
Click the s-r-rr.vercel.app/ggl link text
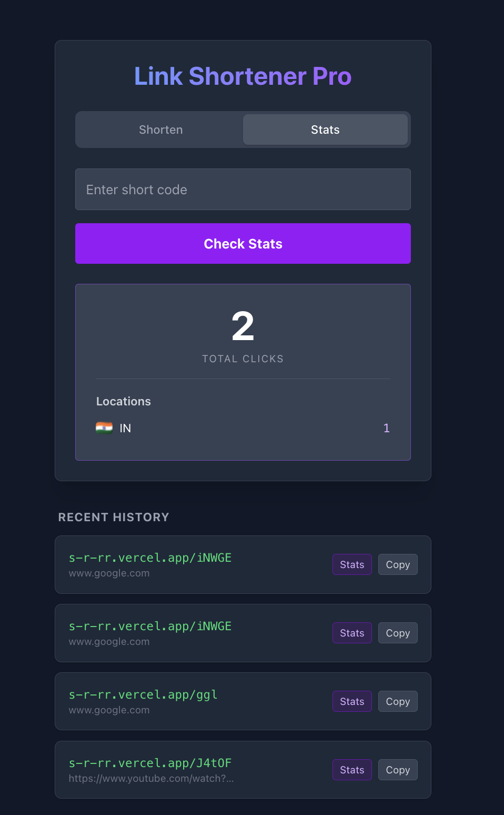pos(143,694)
